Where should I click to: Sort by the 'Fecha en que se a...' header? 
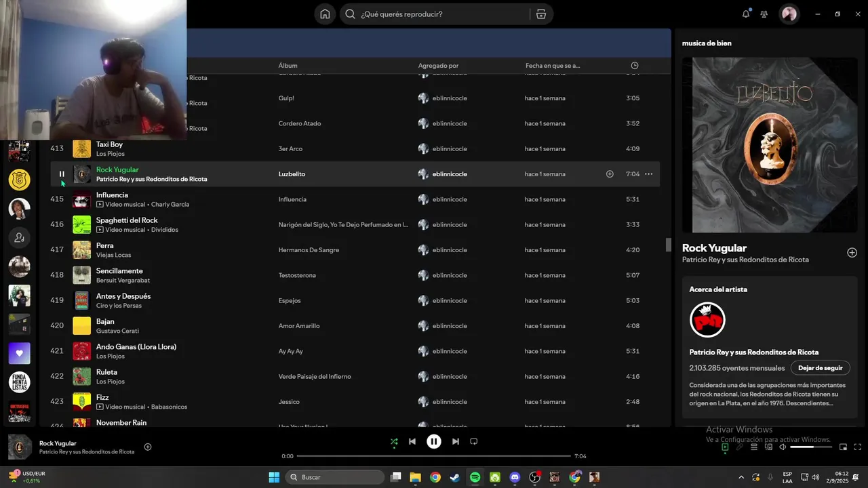point(553,66)
